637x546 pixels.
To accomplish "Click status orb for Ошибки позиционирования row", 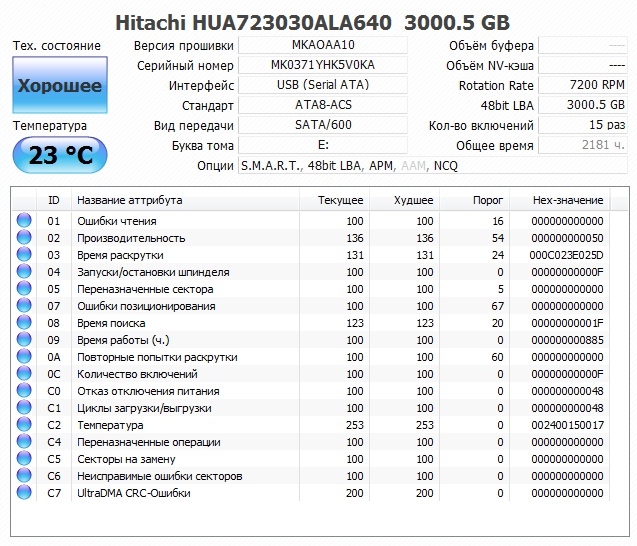I will click(x=24, y=306).
